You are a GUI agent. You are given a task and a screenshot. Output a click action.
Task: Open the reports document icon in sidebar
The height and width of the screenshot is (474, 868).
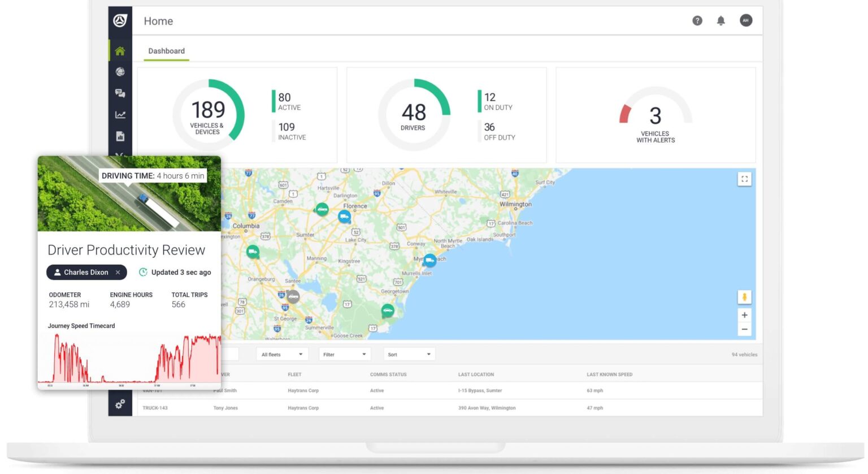coord(119,136)
